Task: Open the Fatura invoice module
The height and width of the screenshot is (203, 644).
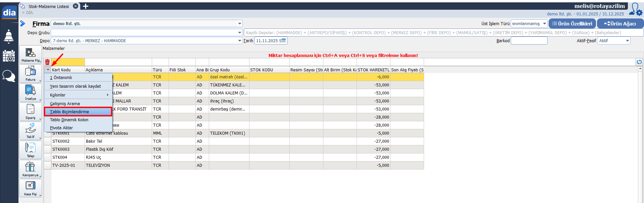Action: click(31, 73)
